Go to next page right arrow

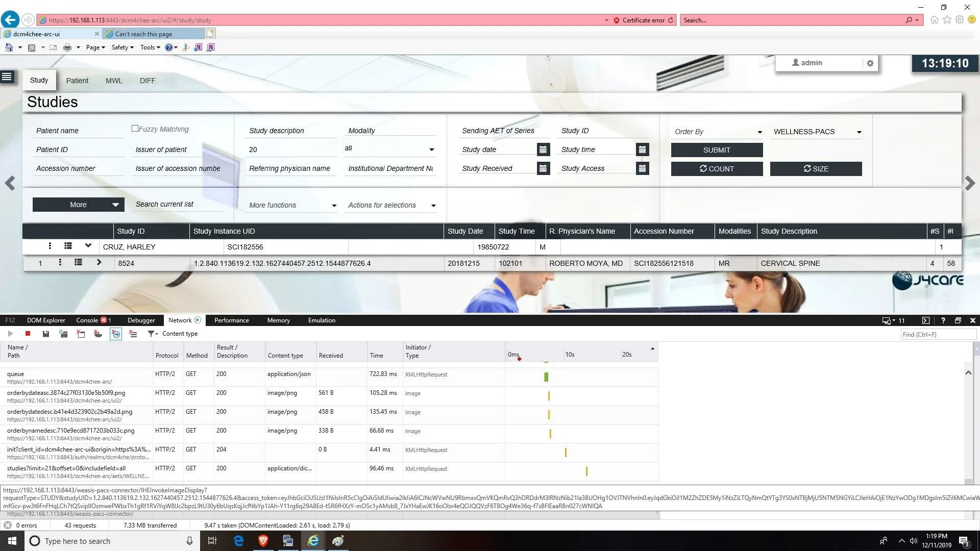970,183
